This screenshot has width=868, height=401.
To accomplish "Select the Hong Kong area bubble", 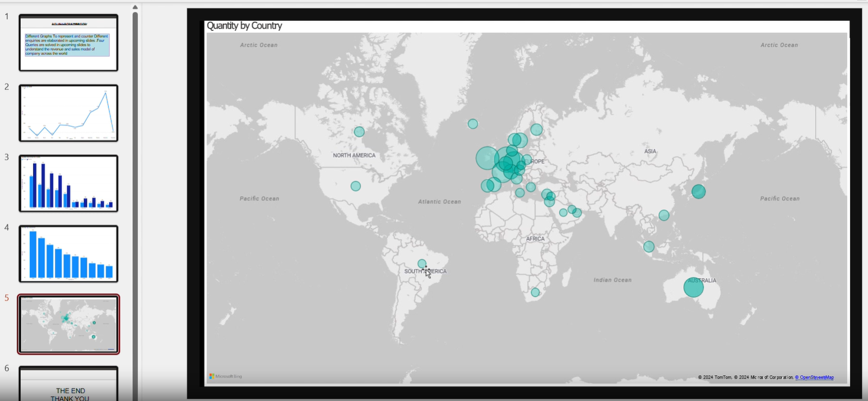I will (664, 215).
